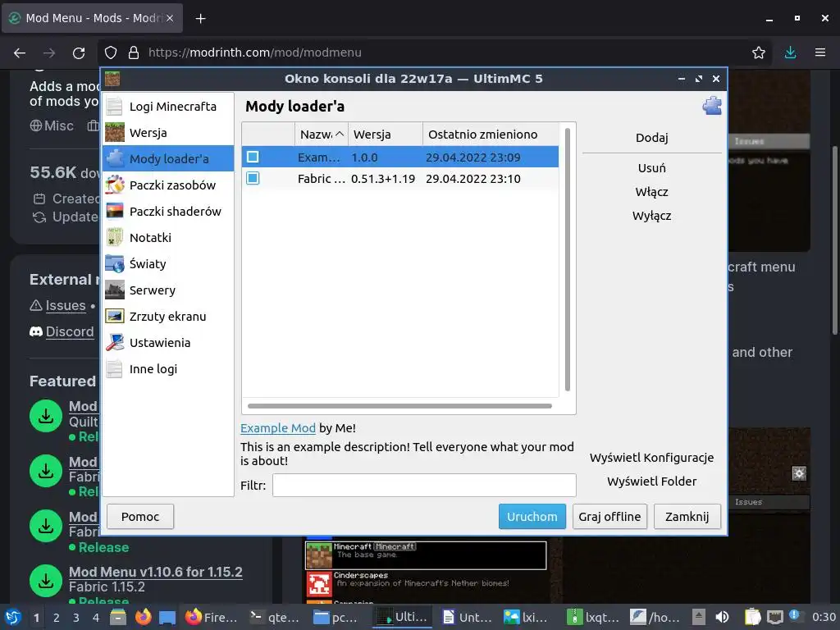840x630 pixels.
Task: Open file manager from taskbar quick launch
Action: coord(118,617)
